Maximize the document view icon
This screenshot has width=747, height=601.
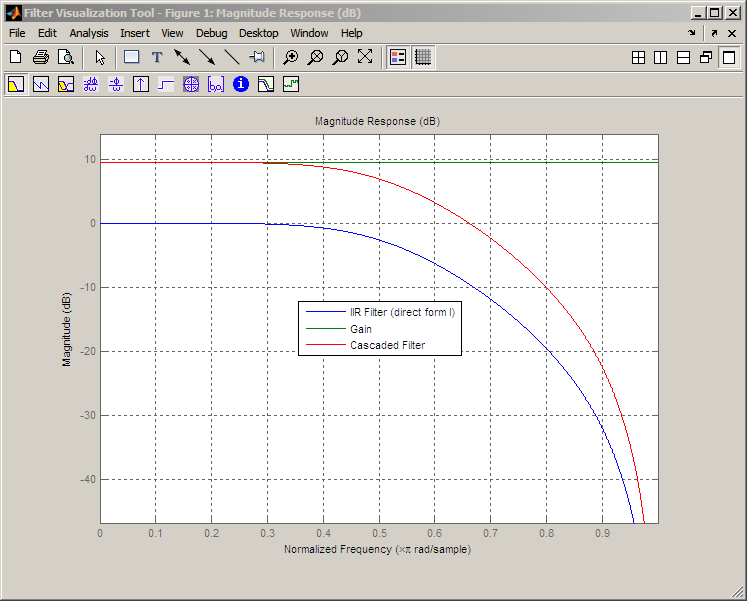point(729,58)
